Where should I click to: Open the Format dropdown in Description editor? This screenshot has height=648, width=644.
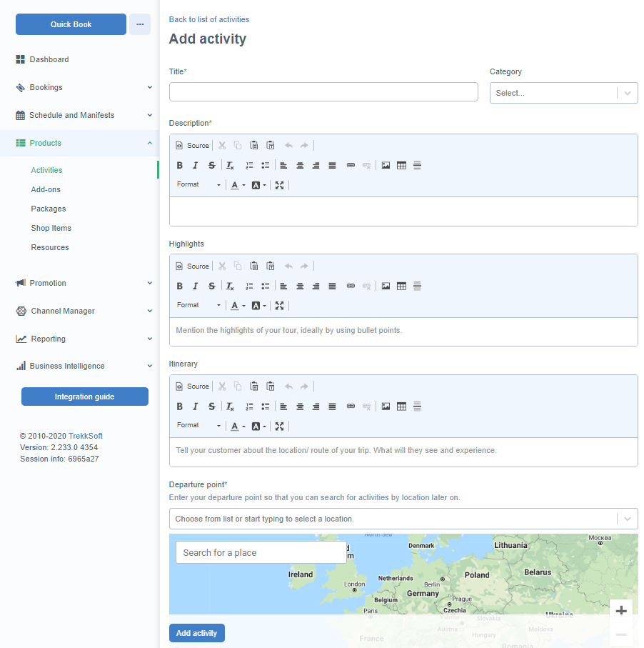point(198,185)
